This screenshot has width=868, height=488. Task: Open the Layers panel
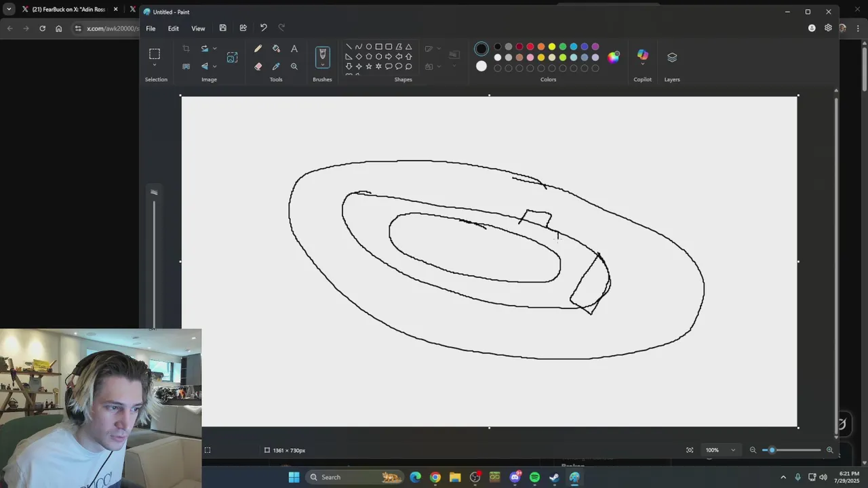[672, 57]
